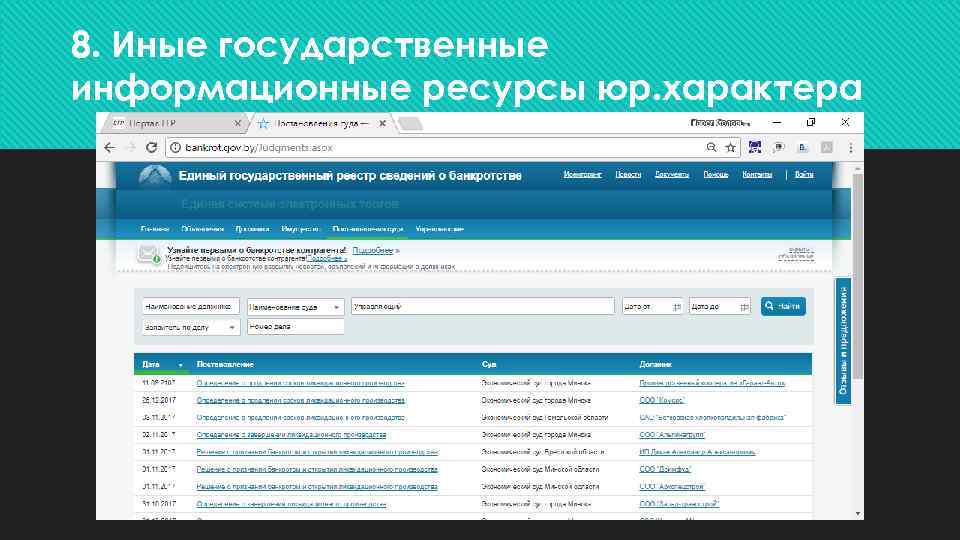Click the envelope subscription icon
The width and height of the screenshot is (960, 540).
(148, 253)
